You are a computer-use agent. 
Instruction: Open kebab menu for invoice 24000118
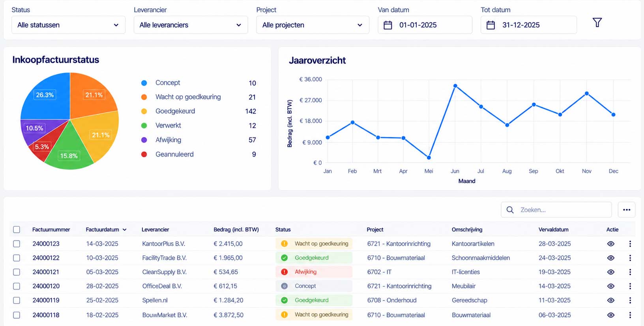click(x=630, y=315)
